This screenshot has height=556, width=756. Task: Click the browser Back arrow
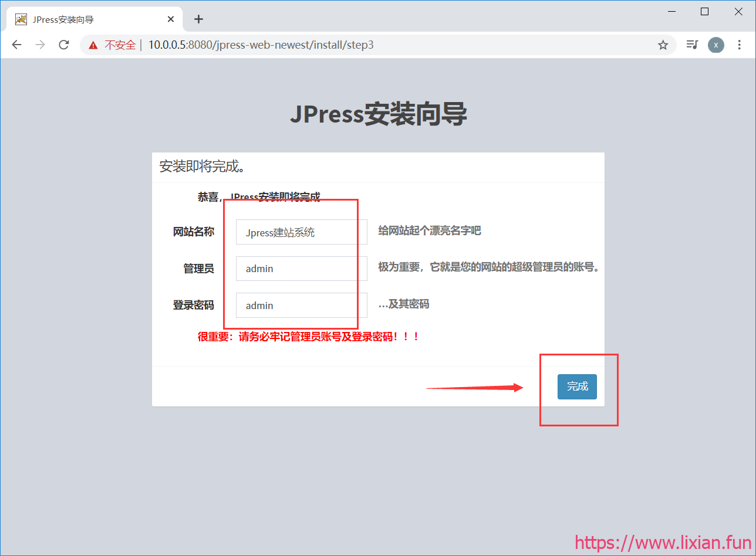click(16, 45)
